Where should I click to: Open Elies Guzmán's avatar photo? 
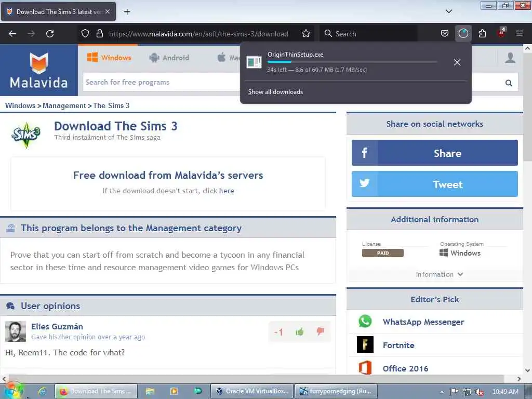coord(15,331)
